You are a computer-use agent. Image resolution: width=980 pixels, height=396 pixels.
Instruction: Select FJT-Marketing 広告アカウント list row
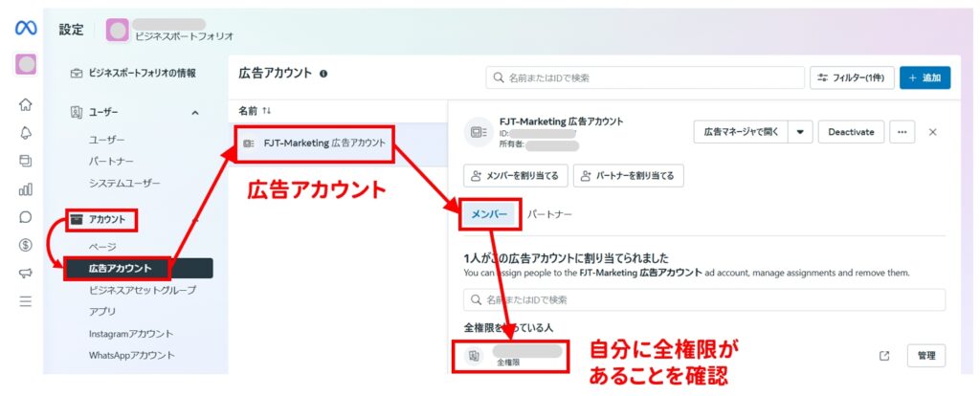point(338,143)
